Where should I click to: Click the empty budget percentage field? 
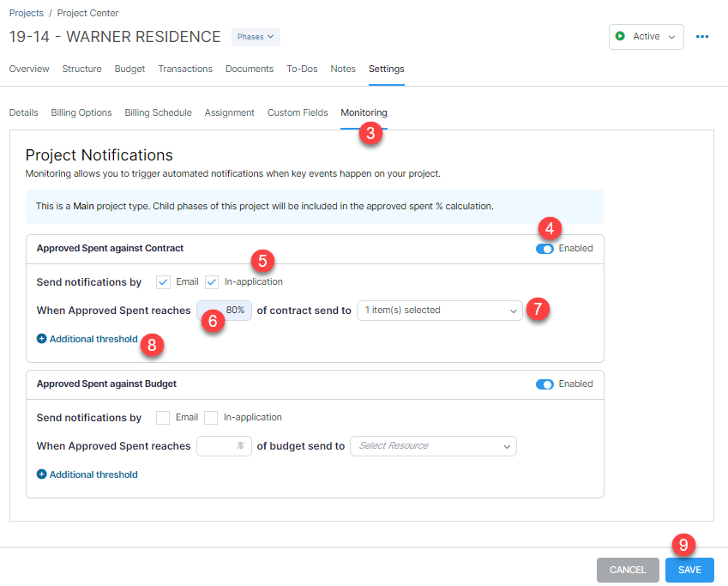(x=225, y=446)
